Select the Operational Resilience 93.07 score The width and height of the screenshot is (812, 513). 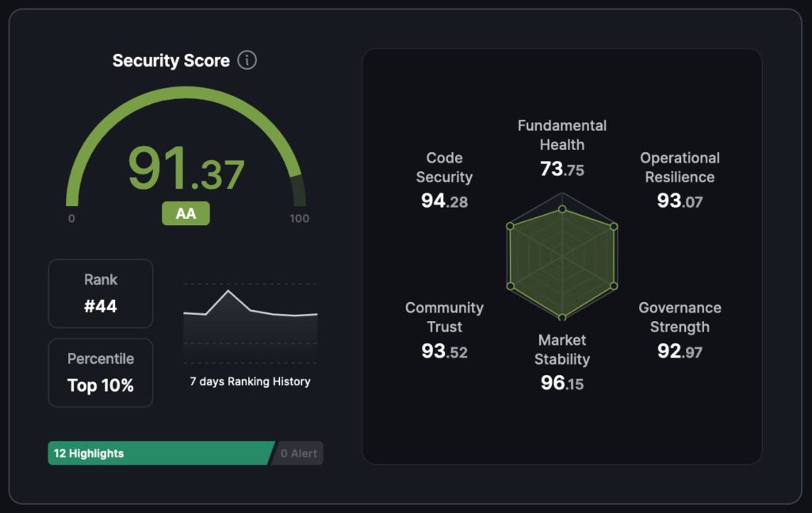(x=680, y=180)
